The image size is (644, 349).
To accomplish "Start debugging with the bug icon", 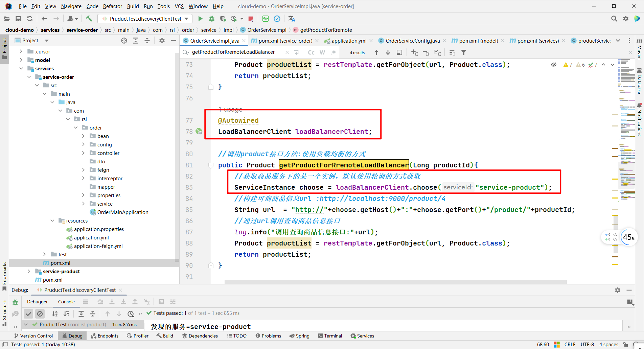I will 212,19.
